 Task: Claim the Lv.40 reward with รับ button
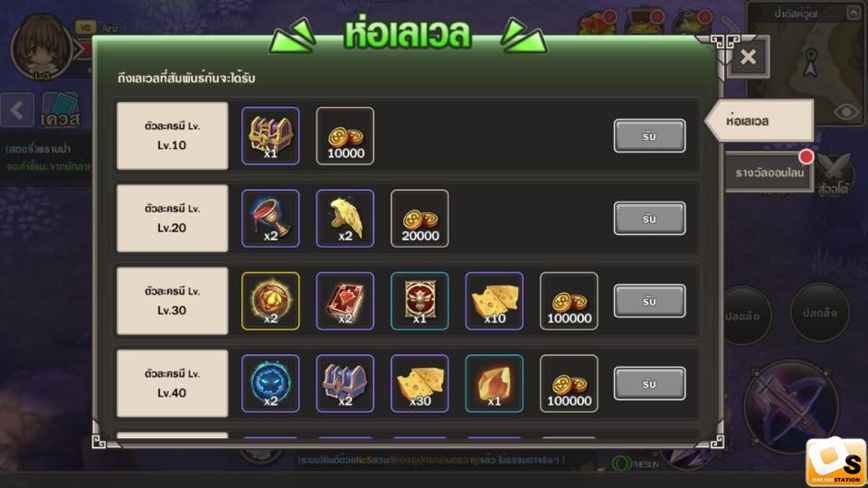pos(649,383)
